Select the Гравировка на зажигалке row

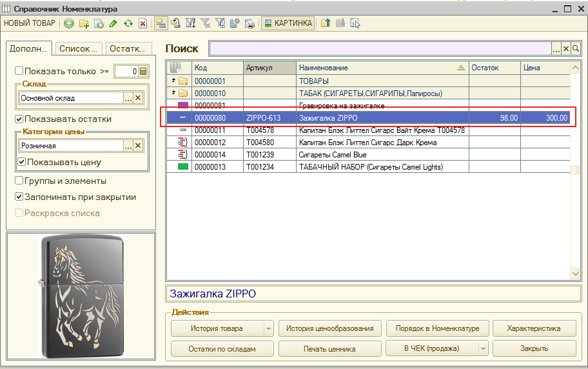(368, 106)
